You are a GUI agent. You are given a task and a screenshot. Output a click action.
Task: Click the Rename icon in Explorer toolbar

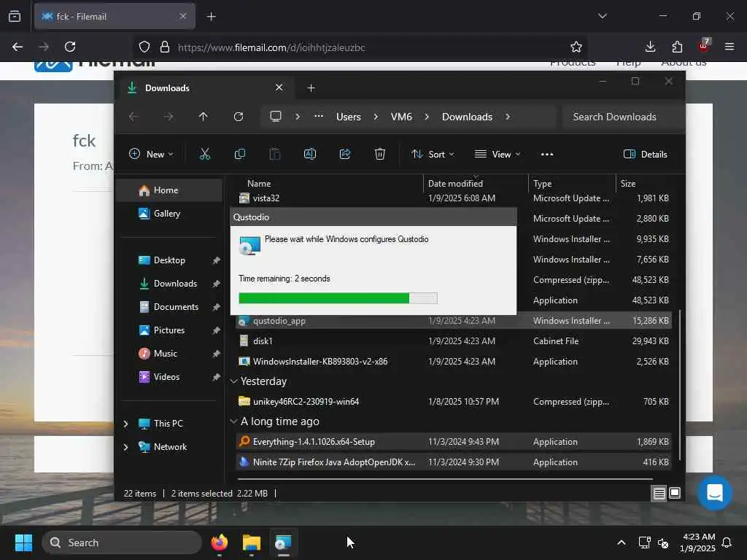(309, 154)
